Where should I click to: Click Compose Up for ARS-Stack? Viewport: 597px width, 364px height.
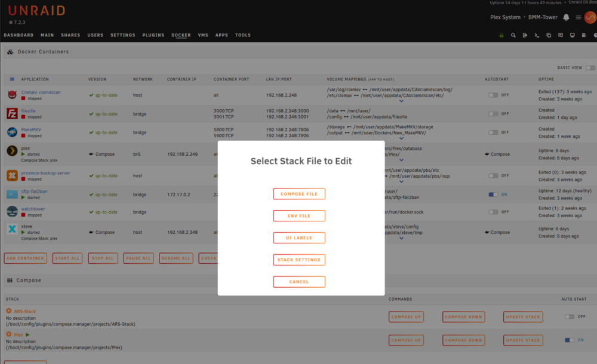[x=406, y=317]
